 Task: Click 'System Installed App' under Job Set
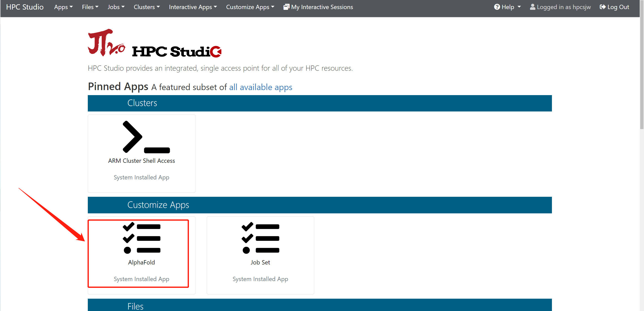tap(260, 279)
